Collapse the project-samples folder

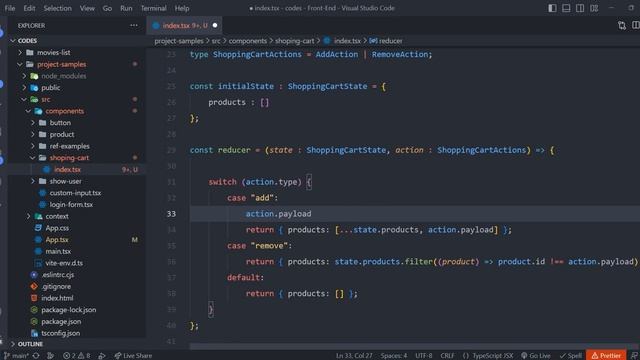click(x=77, y=64)
